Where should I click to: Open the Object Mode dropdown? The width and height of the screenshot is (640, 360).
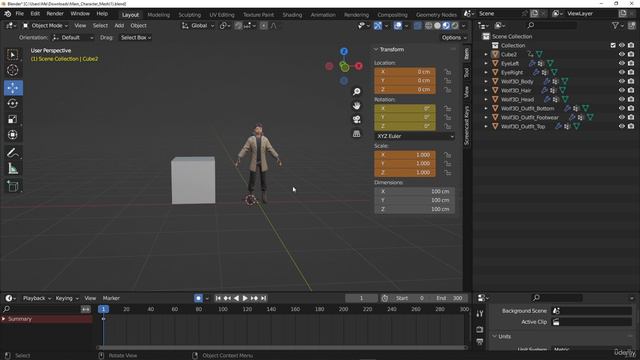click(x=45, y=26)
